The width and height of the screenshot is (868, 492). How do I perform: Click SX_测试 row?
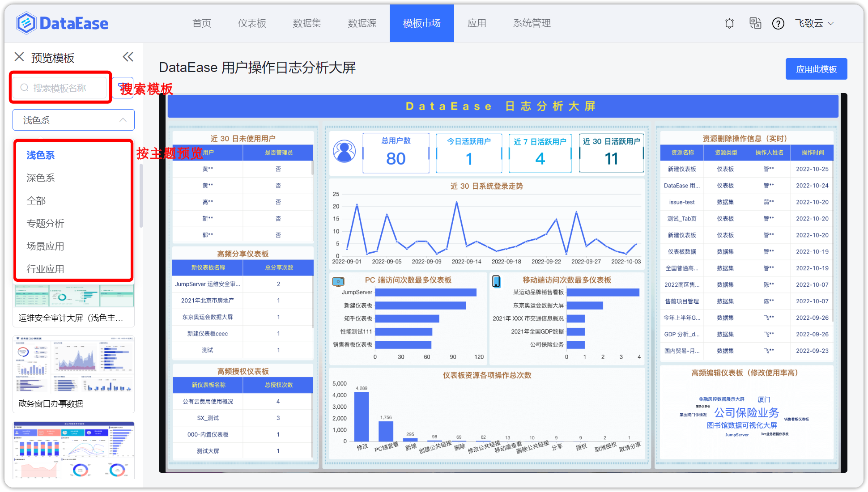tap(242, 418)
